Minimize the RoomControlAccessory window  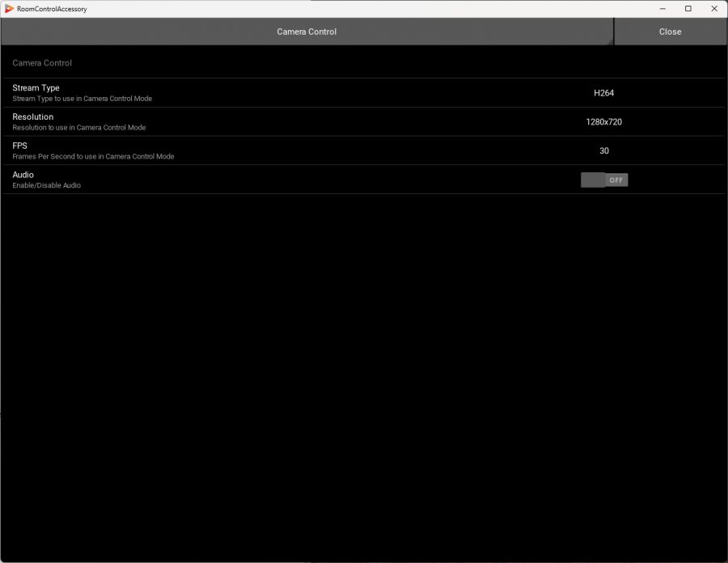662,9
